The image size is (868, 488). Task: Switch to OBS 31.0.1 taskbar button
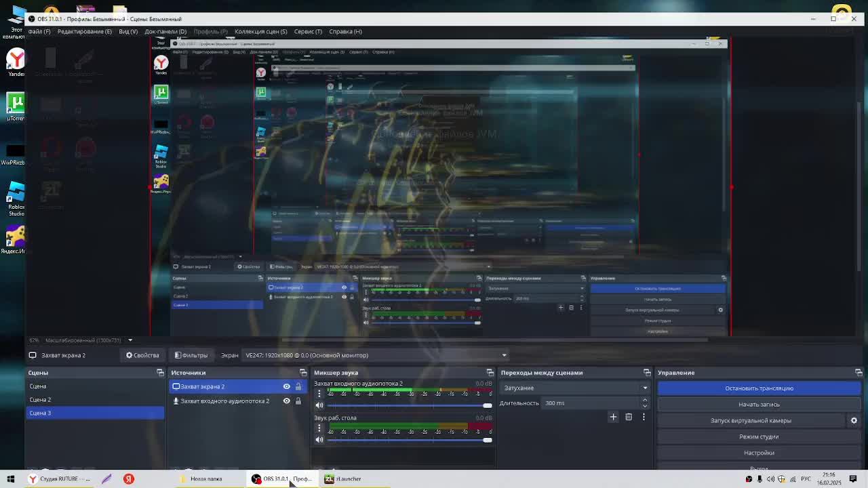tap(283, 479)
